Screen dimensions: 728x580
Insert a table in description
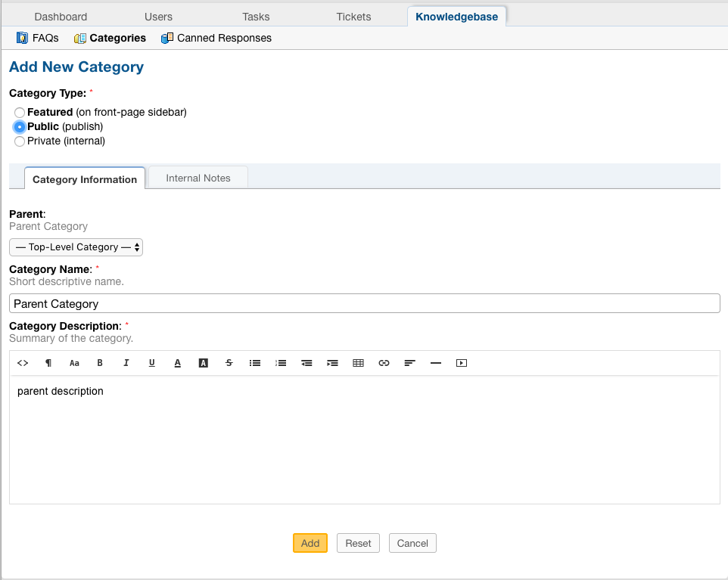(358, 363)
